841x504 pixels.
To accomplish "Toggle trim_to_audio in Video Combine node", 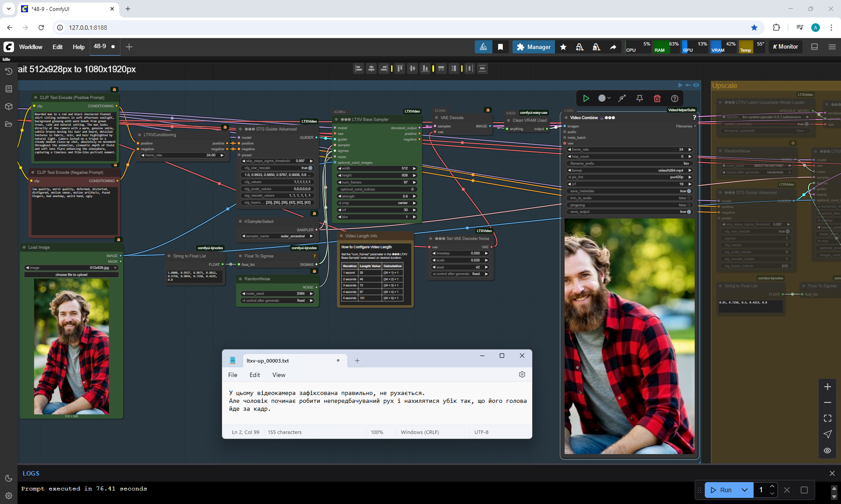I will [x=689, y=198].
